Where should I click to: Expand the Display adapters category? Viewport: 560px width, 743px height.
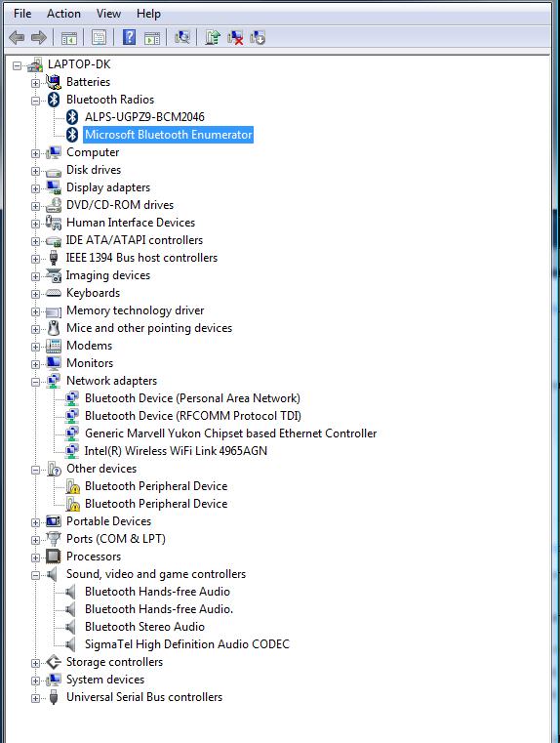(x=35, y=188)
